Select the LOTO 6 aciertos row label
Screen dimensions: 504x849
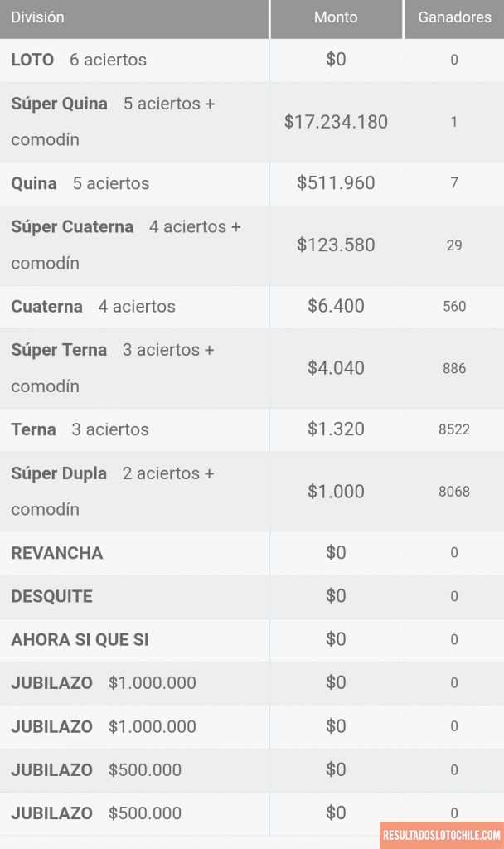pos(79,60)
